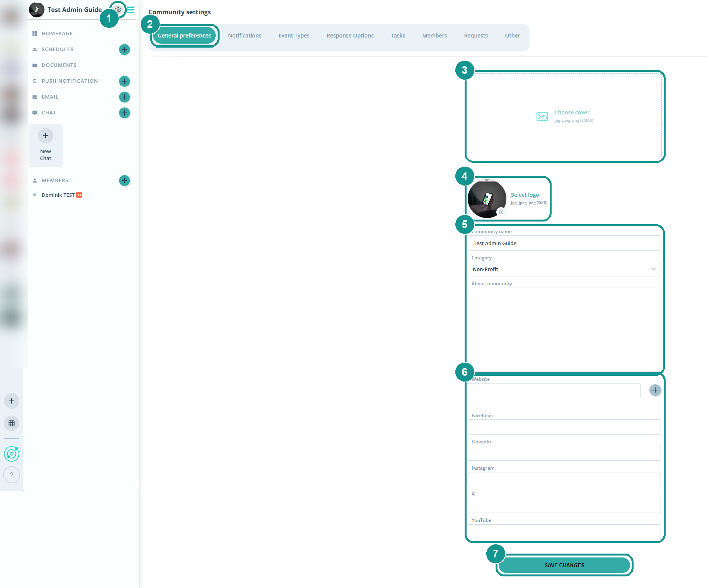Click the New Chat tile
This screenshot has width=707, height=588.
pos(46,146)
